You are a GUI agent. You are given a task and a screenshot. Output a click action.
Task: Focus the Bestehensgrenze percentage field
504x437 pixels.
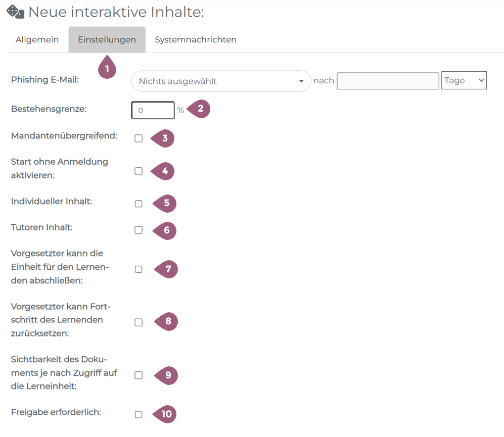153,110
